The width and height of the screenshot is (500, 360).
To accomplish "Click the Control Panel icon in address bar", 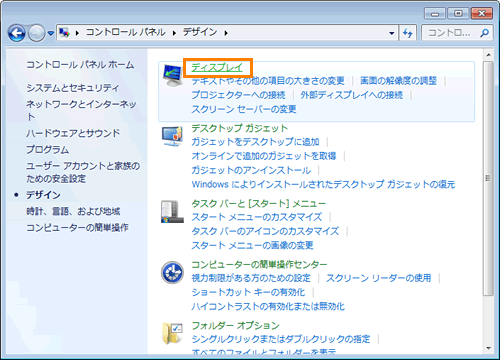I will click(x=64, y=32).
